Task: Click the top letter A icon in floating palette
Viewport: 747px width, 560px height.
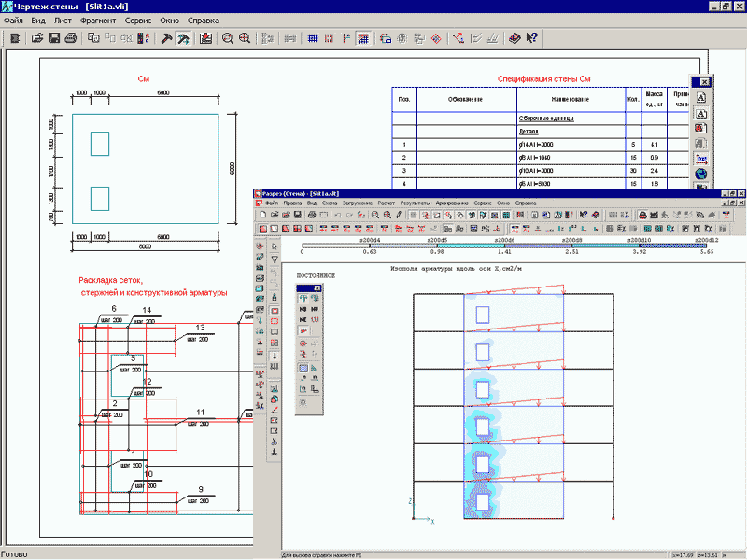Action: [x=700, y=97]
